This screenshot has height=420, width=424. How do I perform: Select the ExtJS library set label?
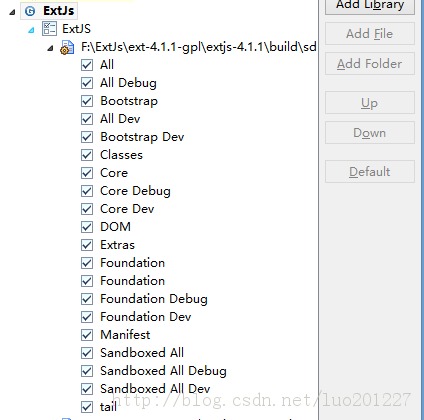point(76,29)
